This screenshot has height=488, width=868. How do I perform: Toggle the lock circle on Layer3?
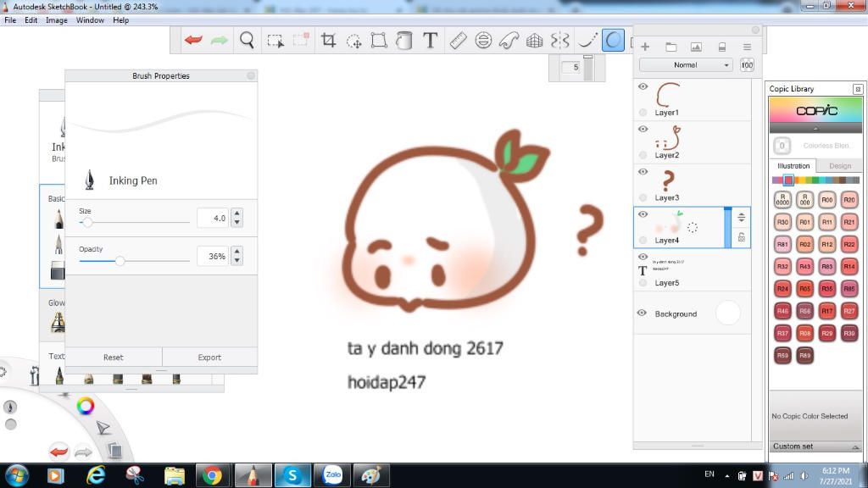coord(643,197)
